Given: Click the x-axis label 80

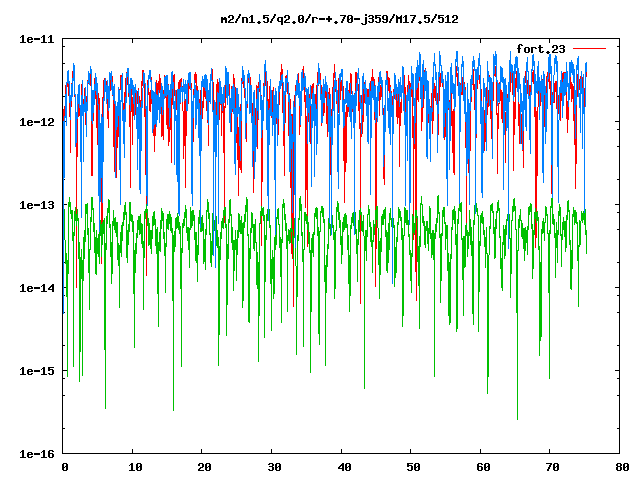Looking at the screenshot, I should coord(622,467).
